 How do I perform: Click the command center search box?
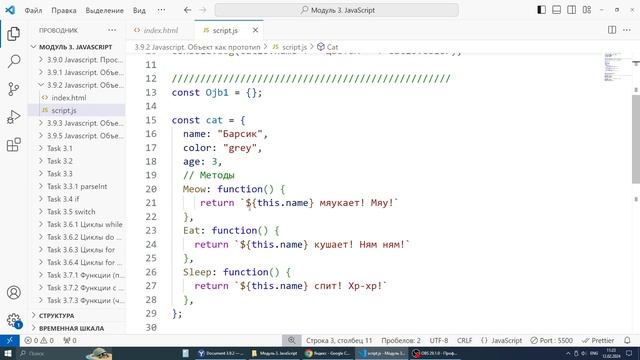click(x=337, y=10)
